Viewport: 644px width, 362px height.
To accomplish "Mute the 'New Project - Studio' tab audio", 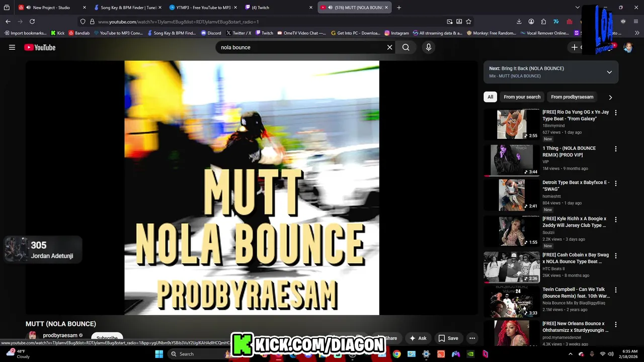I will pos(28,8).
